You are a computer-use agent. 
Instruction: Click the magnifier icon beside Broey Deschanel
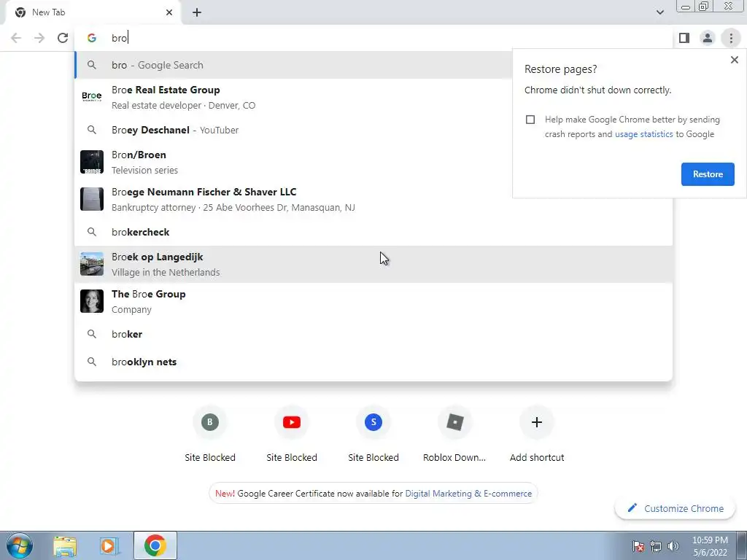[91, 130]
